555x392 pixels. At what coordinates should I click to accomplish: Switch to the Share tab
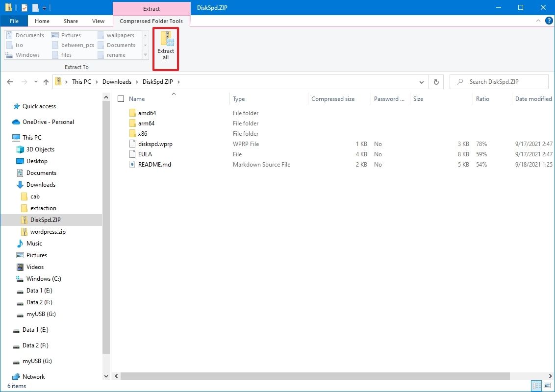pos(71,21)
